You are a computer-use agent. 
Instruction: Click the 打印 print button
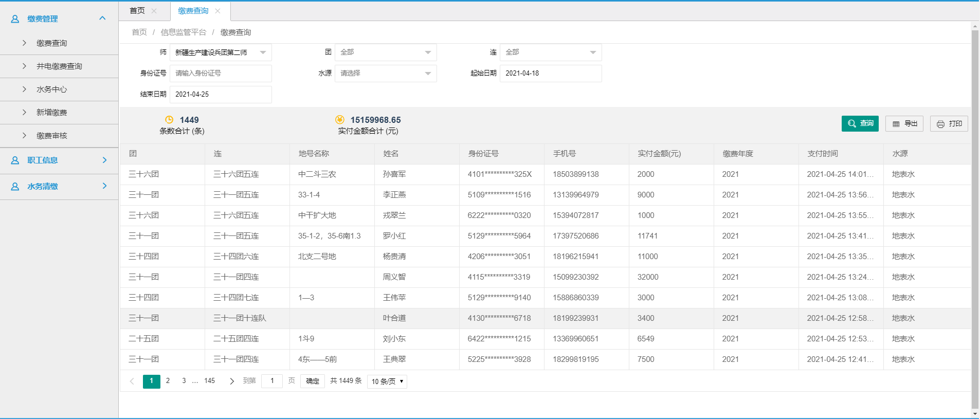coord(949,124)
